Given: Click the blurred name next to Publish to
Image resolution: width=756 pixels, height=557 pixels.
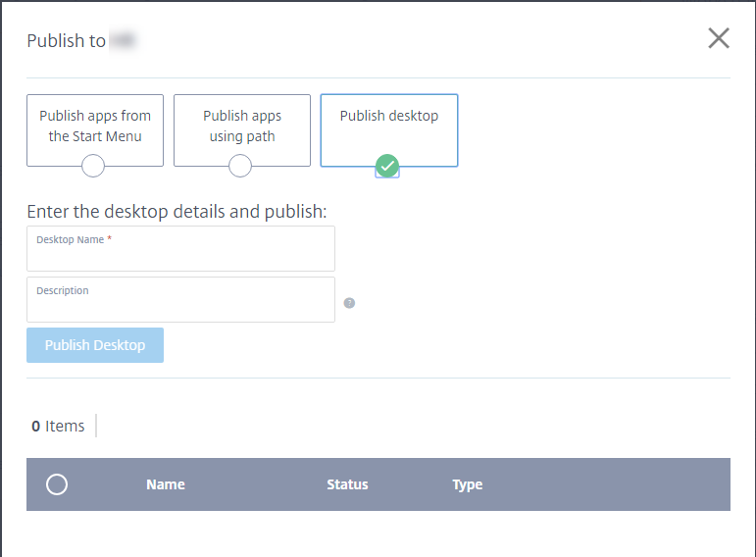Looking at the screenshot, I should [123, 40].
